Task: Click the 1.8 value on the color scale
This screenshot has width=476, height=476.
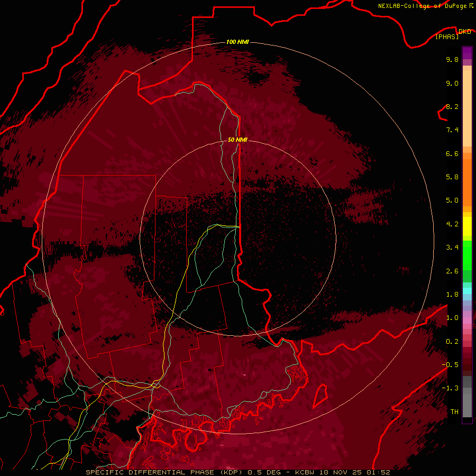Action: (x=452, y=295)
